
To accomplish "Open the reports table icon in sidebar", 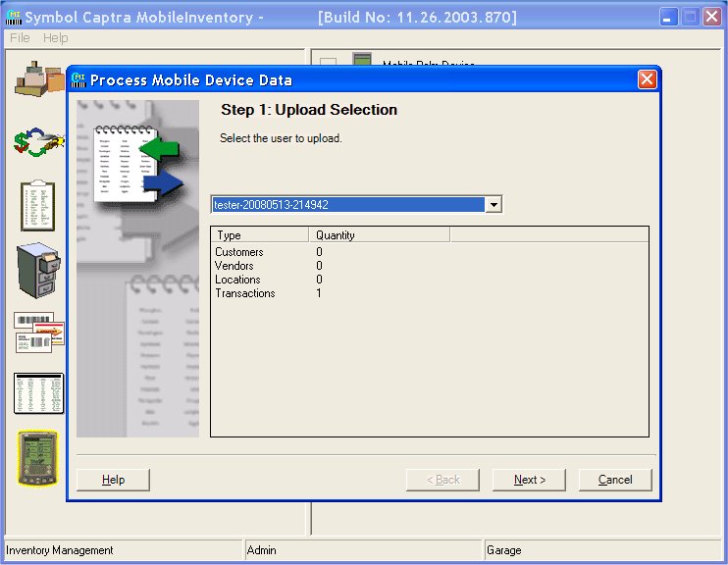I will point(38,393).
